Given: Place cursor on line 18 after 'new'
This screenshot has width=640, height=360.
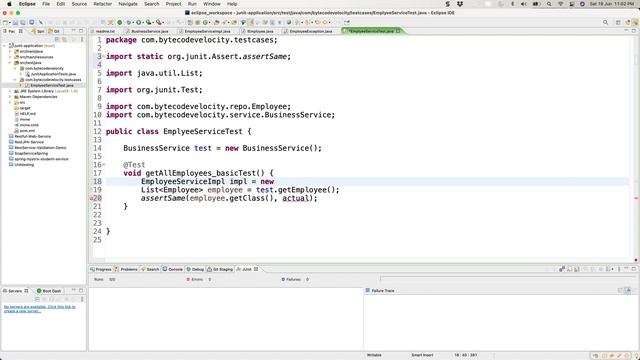Looking at the screenshot, I should point(274,182).
